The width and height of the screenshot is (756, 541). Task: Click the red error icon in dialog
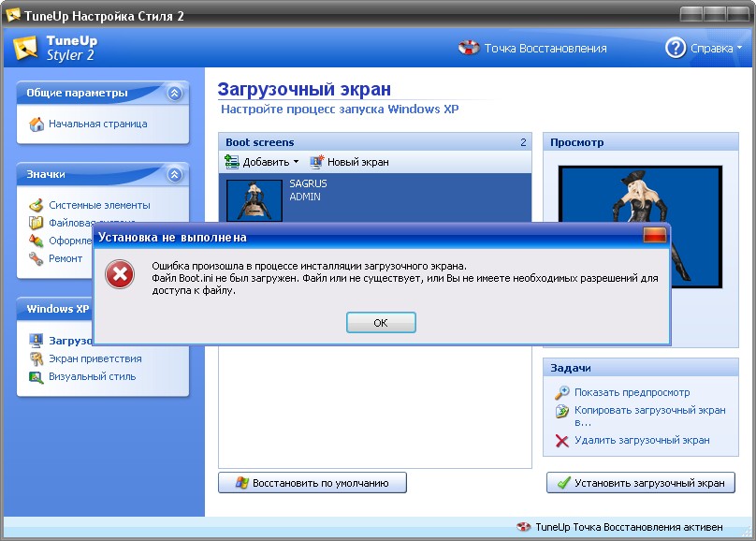click(119, 274)
